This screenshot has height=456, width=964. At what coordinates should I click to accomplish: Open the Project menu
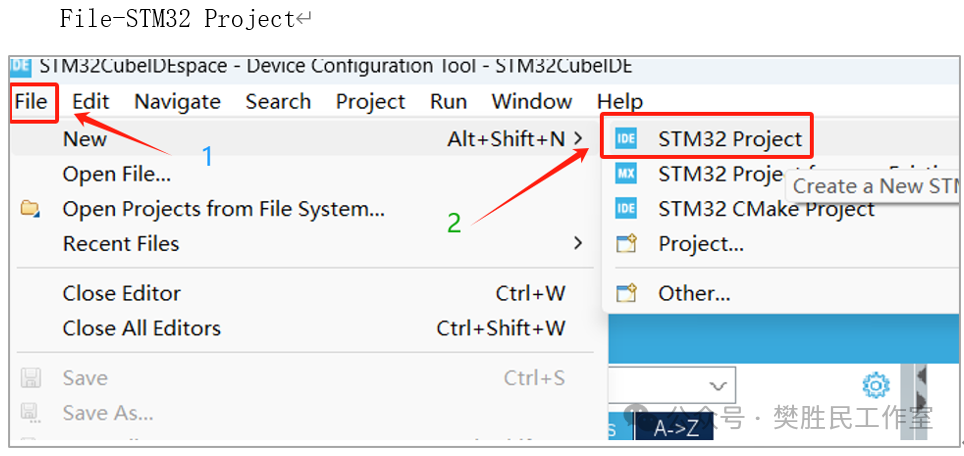pyautogui.click(x=370, y=101)
